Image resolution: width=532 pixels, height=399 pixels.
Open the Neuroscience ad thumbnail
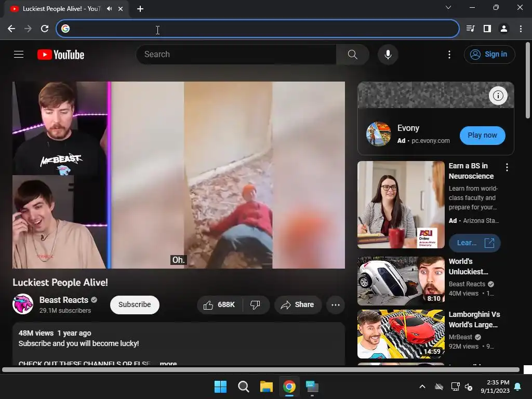click(x=401, y=205)
